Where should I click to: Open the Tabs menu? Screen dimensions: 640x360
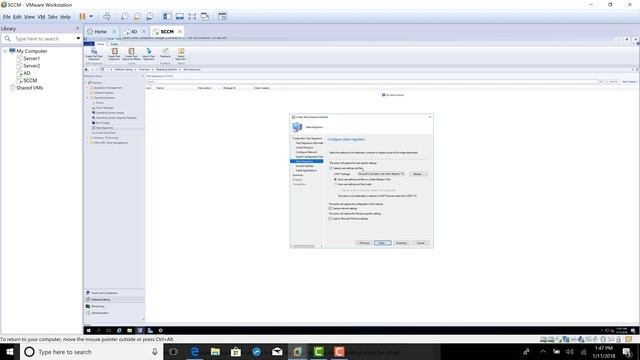pos(53,17)
